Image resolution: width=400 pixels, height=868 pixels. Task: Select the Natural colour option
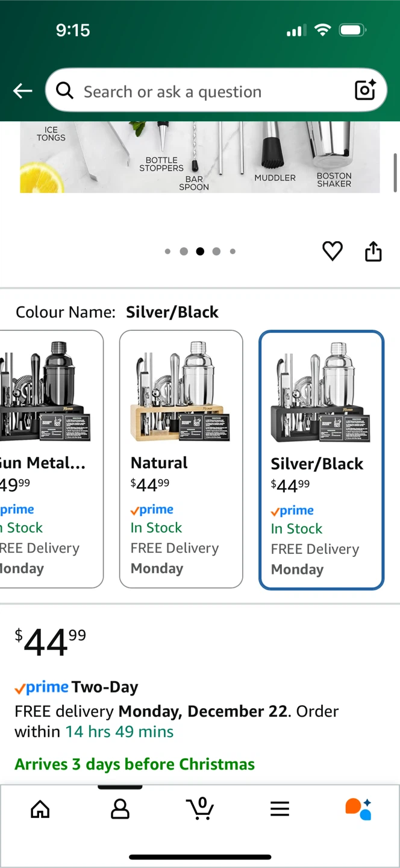click(181, 459)
